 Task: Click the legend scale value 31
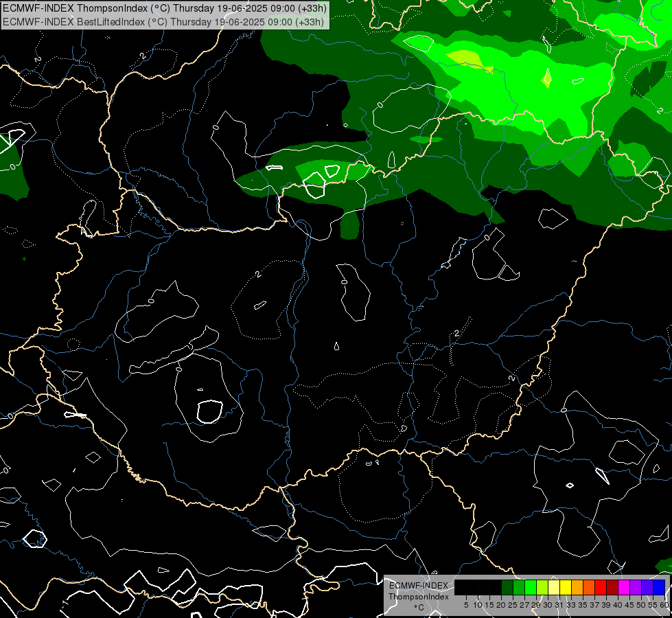[x=559, y=605]
